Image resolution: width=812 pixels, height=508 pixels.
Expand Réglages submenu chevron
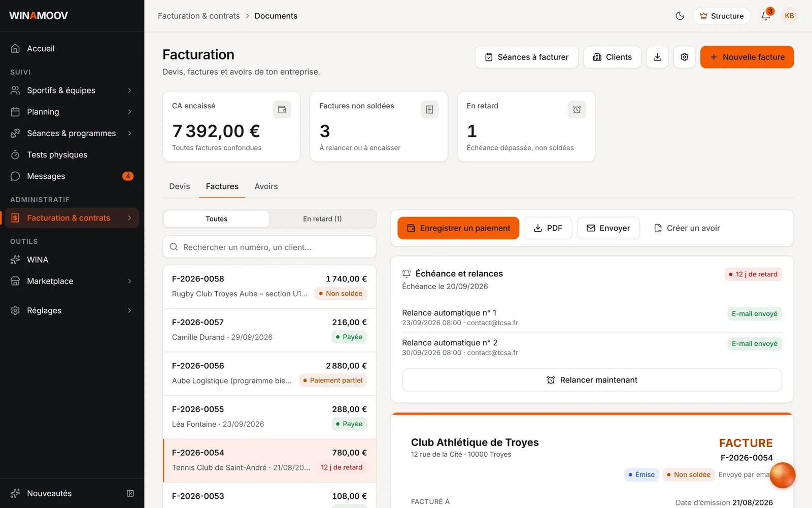pos(130,310)
